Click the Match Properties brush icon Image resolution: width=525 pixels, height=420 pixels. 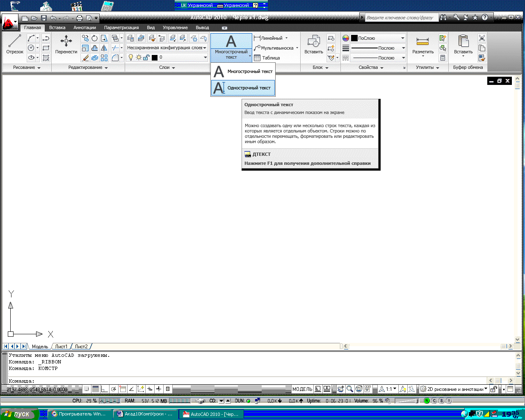482,58
